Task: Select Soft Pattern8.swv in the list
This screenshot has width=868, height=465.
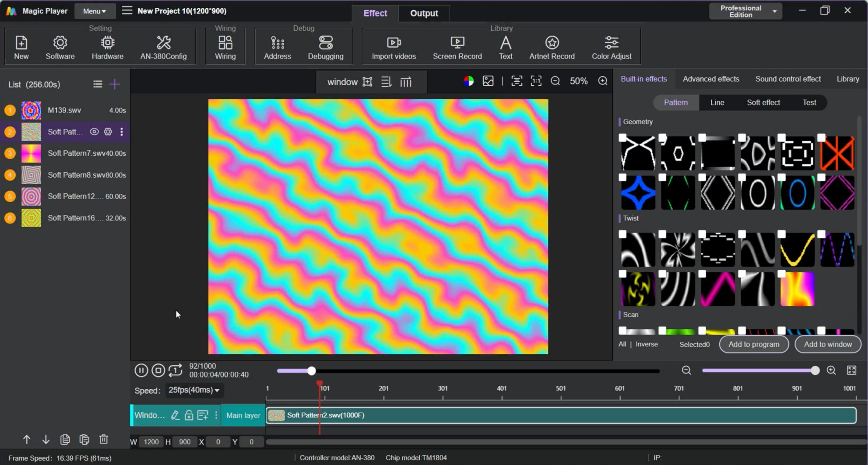Action: coord(65,175)
